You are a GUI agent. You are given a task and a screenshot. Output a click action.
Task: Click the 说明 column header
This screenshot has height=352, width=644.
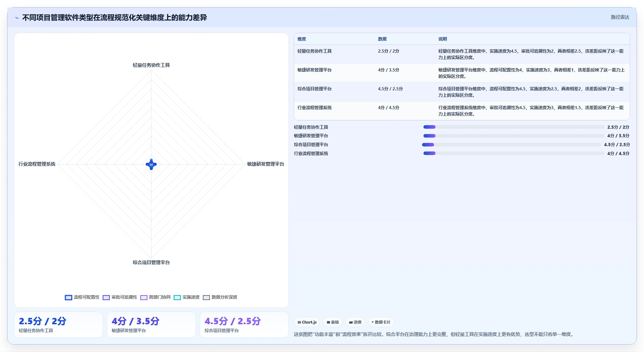tap(443, 39)
